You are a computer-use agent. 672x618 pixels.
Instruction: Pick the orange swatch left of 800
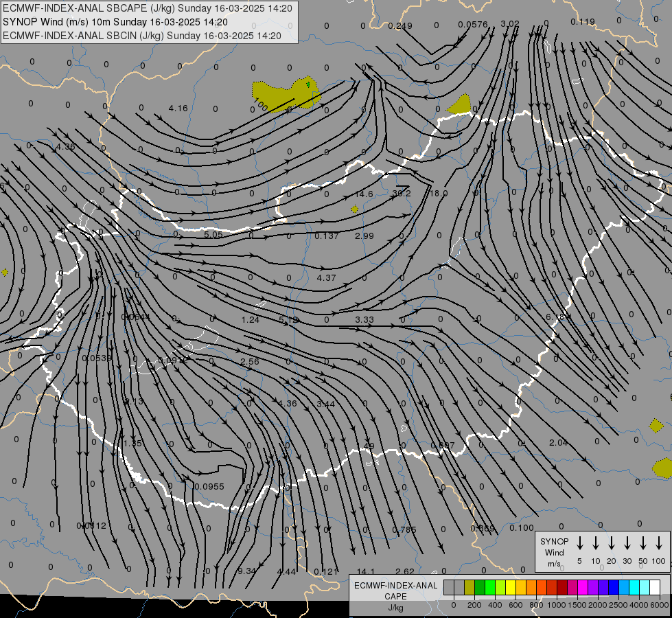point(531,588)
